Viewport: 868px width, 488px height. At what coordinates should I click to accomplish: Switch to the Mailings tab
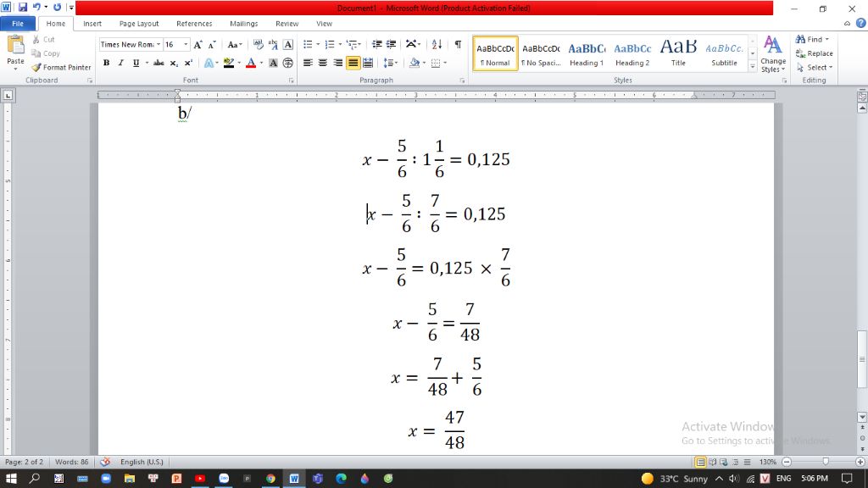pos(243,24)
